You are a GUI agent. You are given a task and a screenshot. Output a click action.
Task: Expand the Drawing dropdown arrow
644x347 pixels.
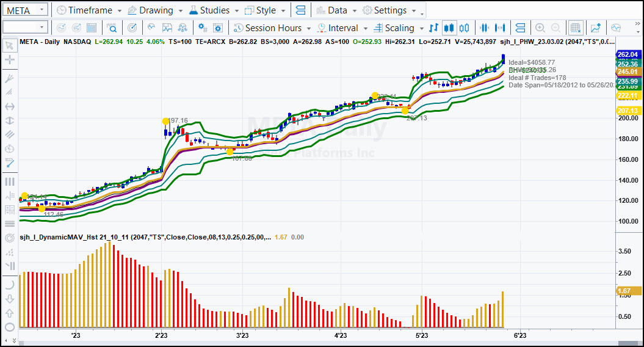click(180, 10)
